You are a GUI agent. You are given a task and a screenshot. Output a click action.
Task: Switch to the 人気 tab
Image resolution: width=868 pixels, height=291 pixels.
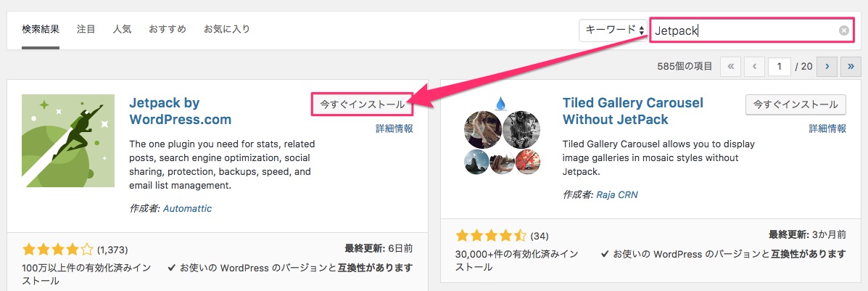tap(122, 29)
